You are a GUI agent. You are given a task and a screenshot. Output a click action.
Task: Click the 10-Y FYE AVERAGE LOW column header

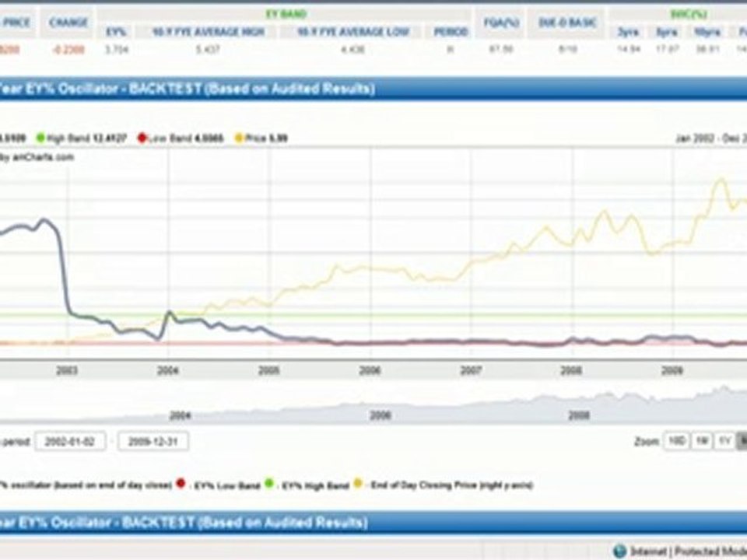tap(353, 32)
